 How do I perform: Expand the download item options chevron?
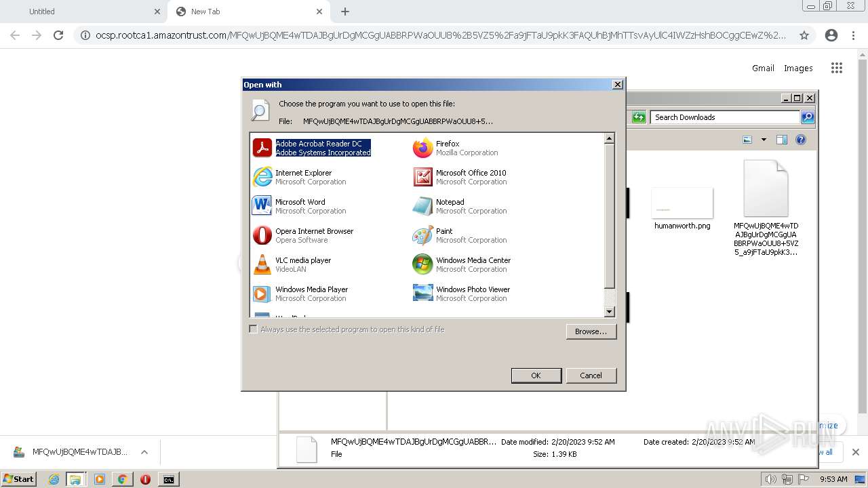[144, 452]
